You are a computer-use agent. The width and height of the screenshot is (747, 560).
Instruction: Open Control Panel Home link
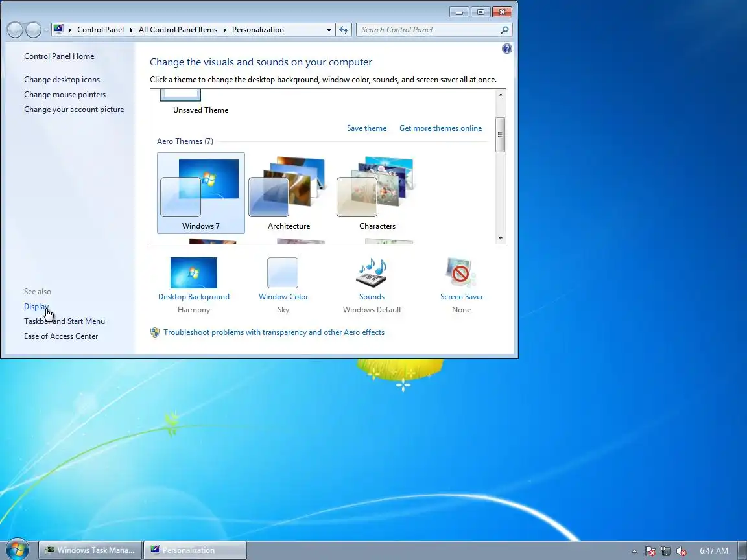(59, 56)
